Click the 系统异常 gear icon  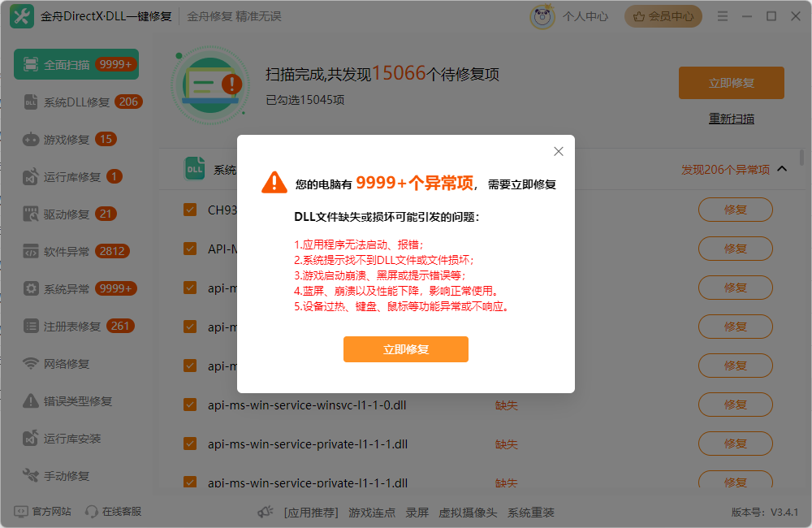coord(31,288)
